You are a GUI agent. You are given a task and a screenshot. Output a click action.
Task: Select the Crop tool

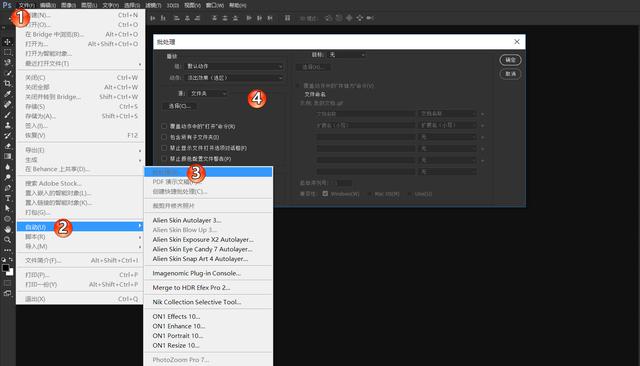click(x=7, y=83)
